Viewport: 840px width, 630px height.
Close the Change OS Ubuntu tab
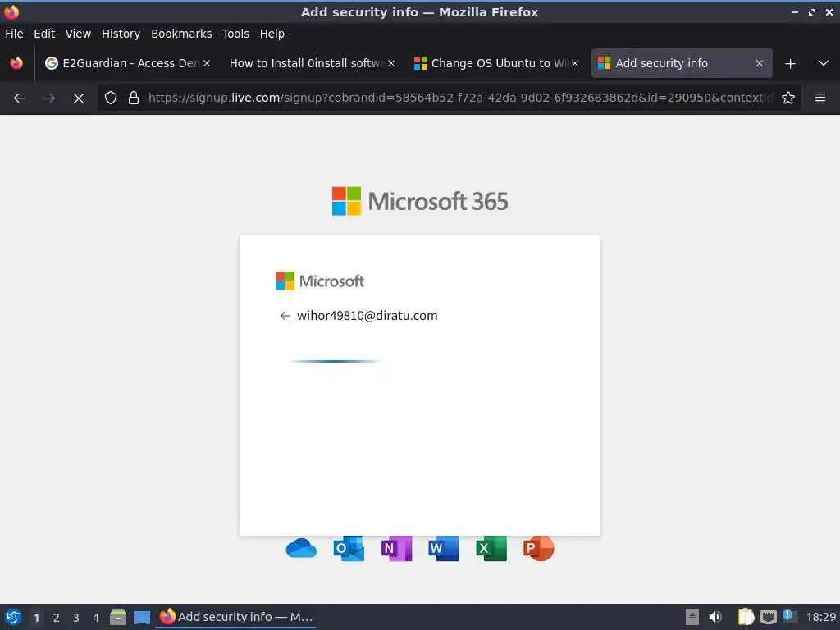click(x=575, y=63)
